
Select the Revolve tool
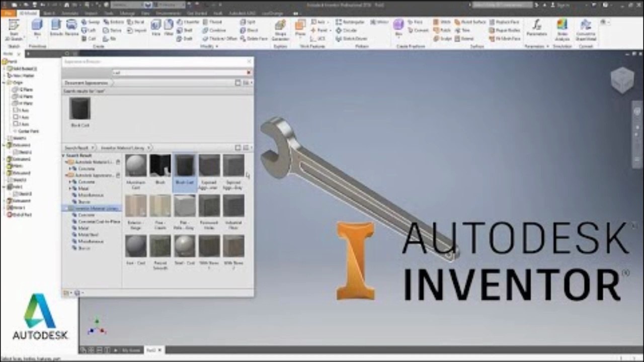[x=71, y=28]
